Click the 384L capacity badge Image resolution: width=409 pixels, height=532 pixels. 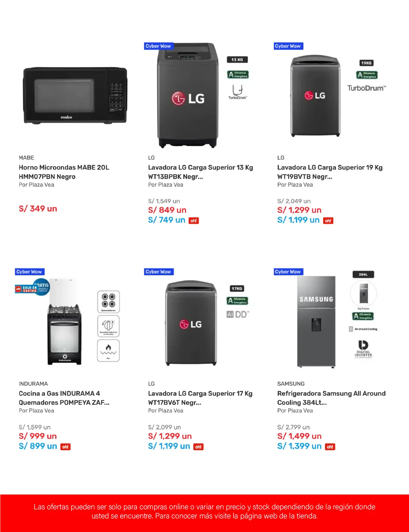363,275
